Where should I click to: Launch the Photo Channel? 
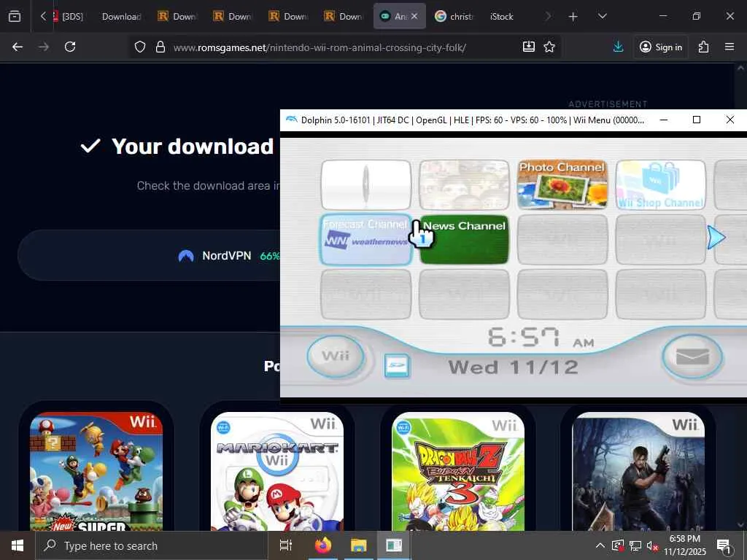(x=562, y=184)
